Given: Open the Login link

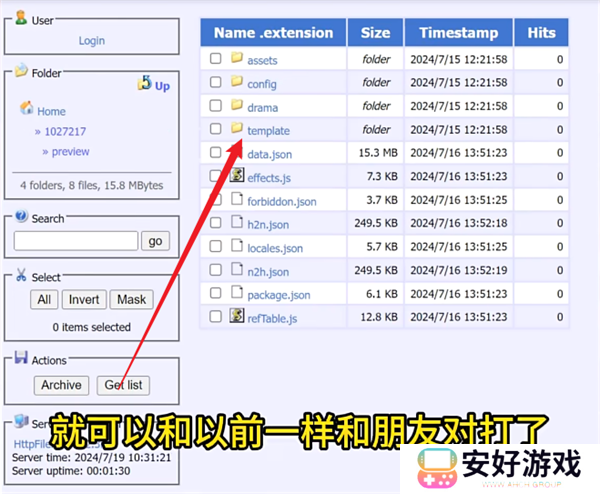Looking at the screenshot, I should [91, 41].
